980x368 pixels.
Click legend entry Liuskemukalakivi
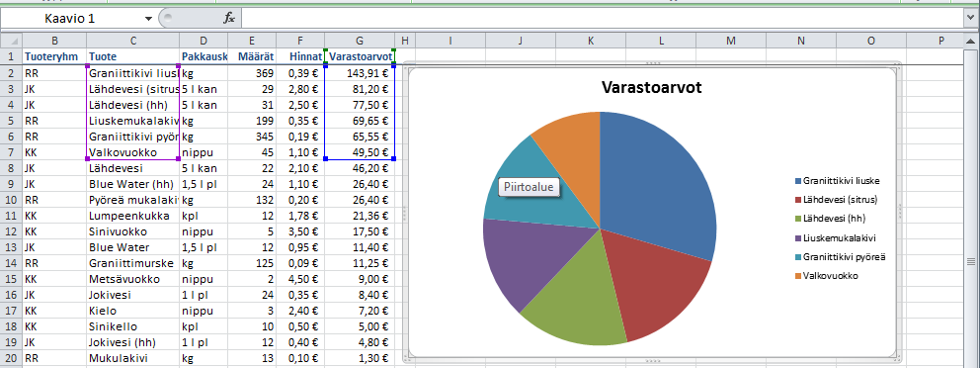click(x=835, y=237)
